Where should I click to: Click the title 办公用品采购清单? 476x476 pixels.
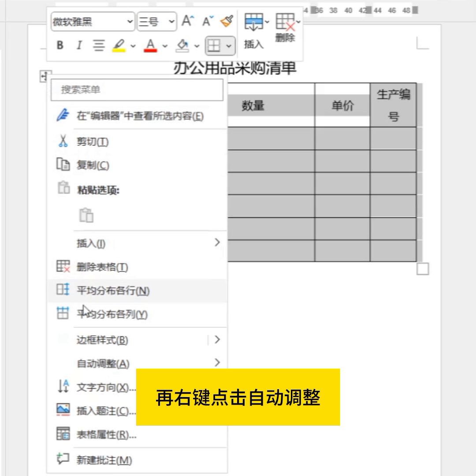point(234,68)
